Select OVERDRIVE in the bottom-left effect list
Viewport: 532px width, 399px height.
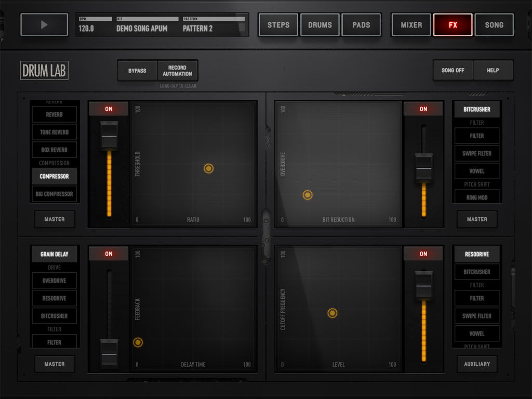click(54, 280)
